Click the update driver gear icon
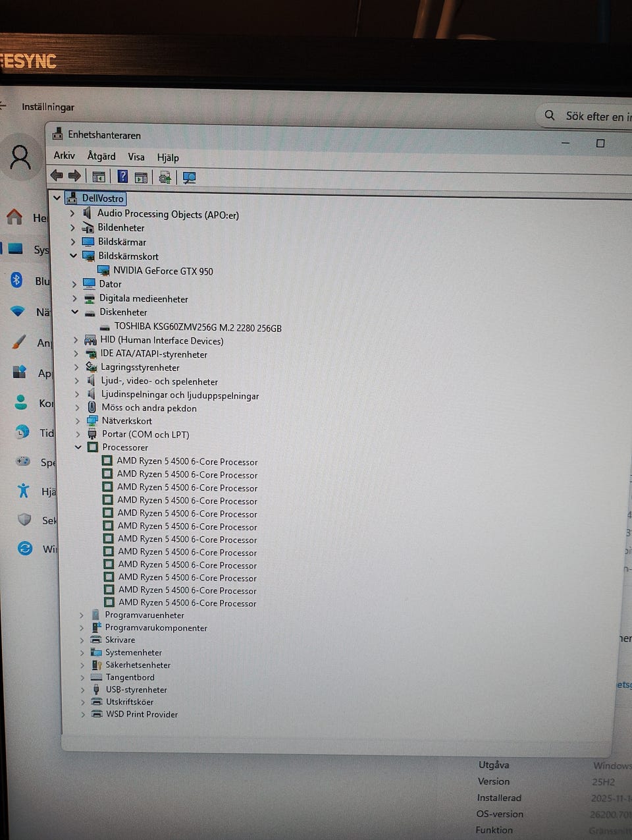This screenshot has width=632, height=840. pyautogui.click(x=165, y=177)
